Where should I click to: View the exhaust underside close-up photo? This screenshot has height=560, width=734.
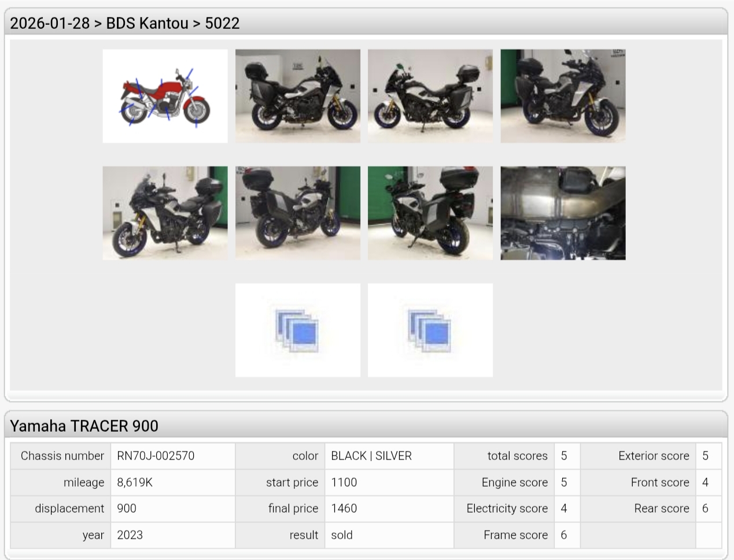pos(562,213)
